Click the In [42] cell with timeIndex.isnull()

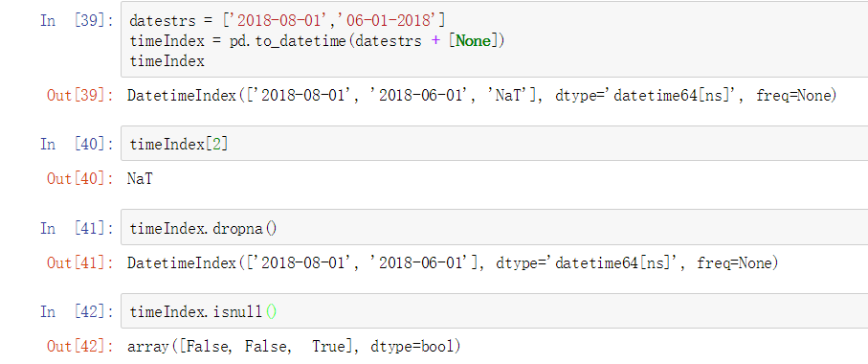(x=495, y=311)
